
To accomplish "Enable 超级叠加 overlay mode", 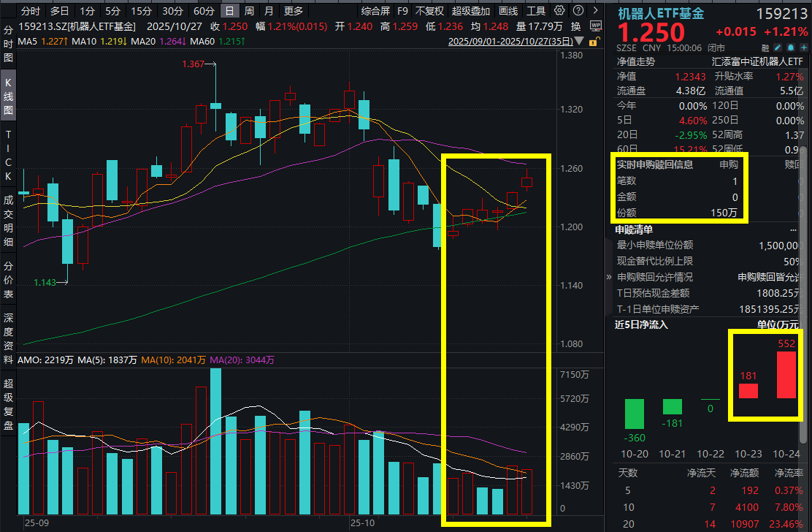I will pos(471,10).
